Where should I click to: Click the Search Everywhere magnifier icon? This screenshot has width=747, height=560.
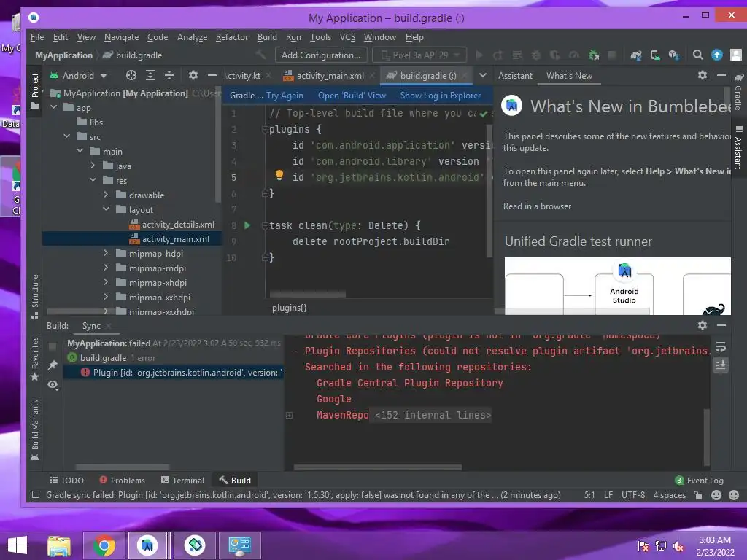[697, 55]
